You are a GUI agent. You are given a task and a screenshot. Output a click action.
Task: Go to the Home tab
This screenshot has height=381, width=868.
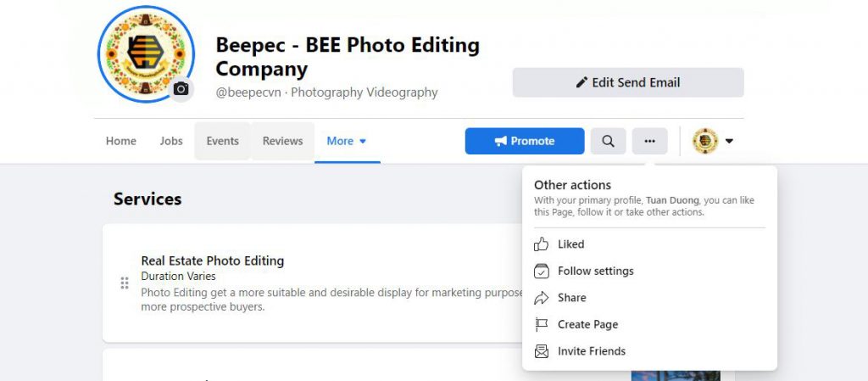pyautogui.click(x=120, y=141)
